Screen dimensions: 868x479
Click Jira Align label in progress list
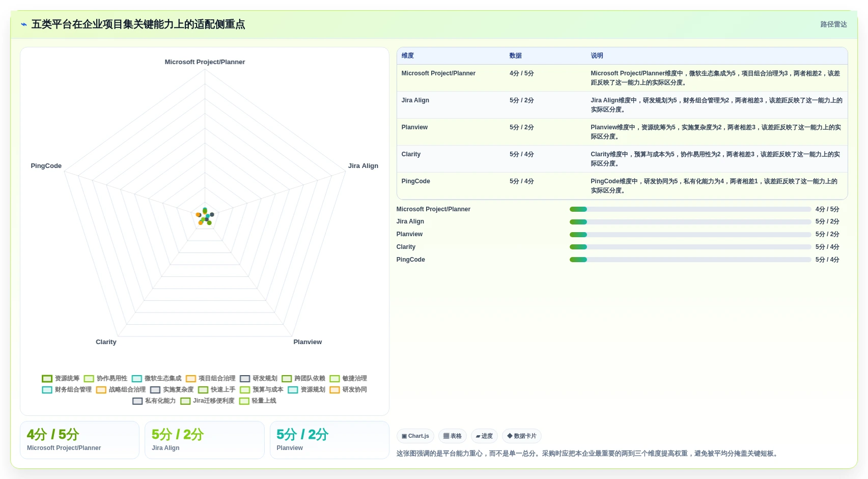410,221
